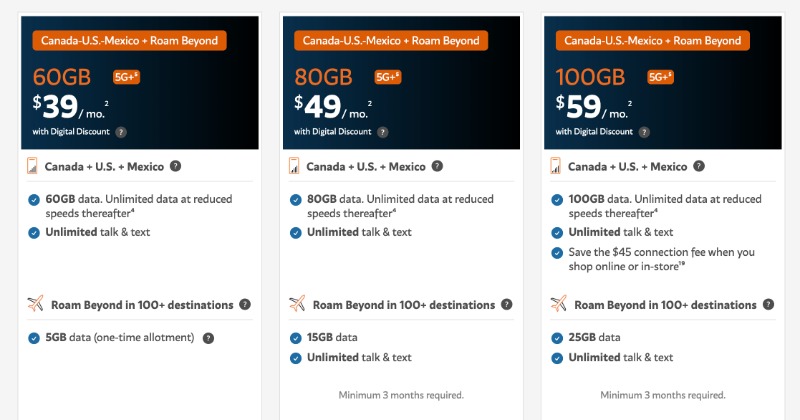Click help icon next to one-time allotment
Viewport: 800px width, 420px height.
[x=208, y=338]
